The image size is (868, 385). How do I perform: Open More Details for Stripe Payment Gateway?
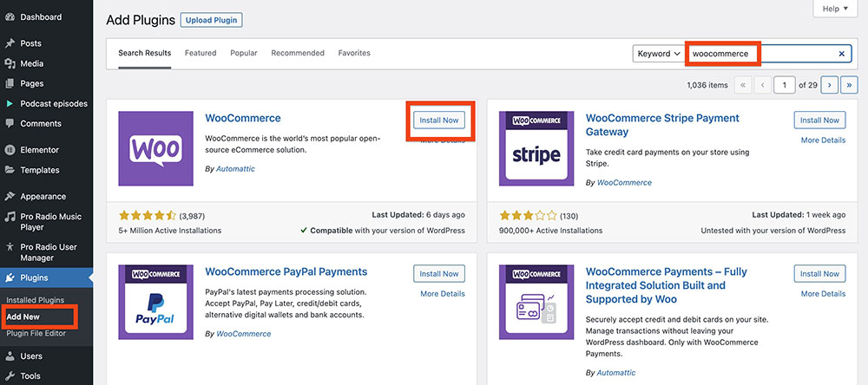click(x=823, y=140)
